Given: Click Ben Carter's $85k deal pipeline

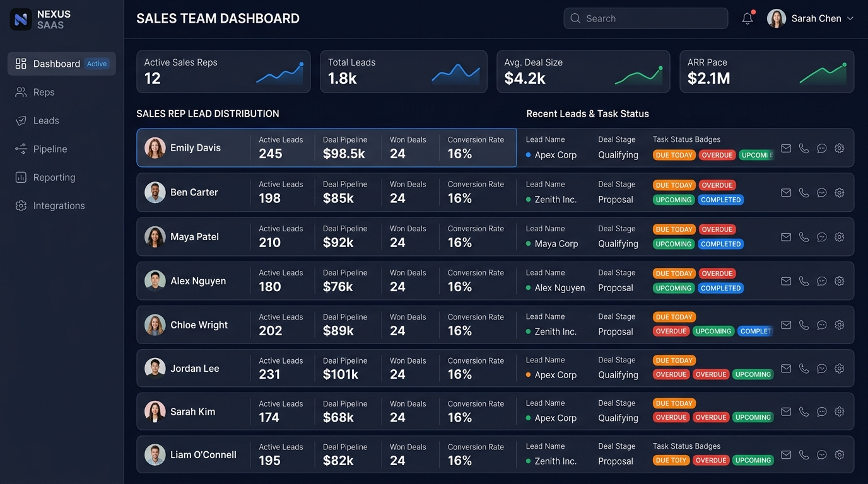Looking at the screenshot, I should (338, 199).
